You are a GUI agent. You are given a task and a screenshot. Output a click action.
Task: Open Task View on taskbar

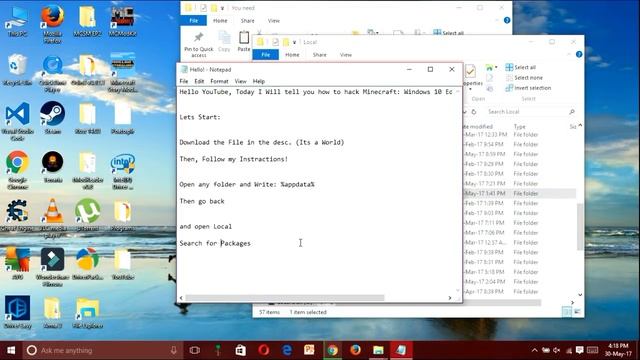[195, 350]
